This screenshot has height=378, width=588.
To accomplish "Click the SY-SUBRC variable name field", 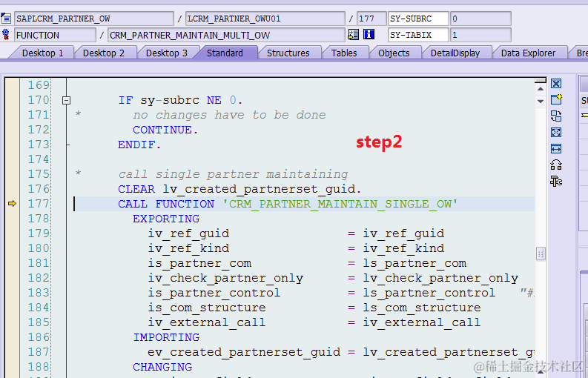I will [x=418, y=19].
